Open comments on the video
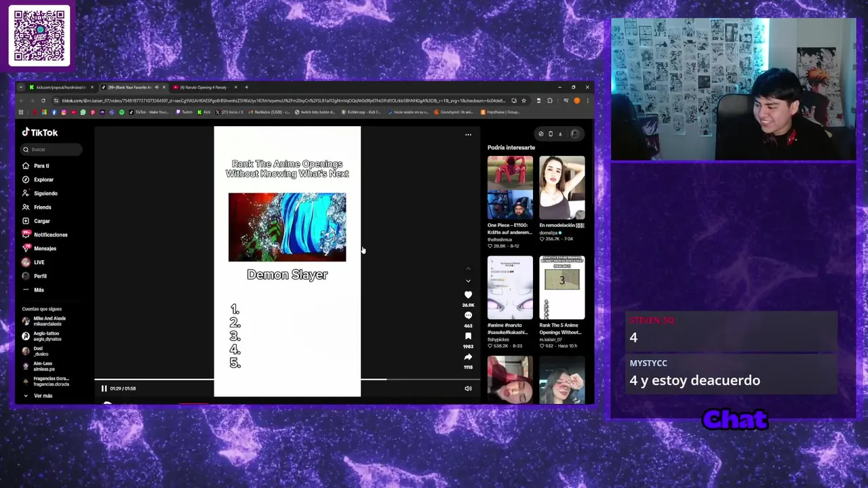Screen dimensions: 868x488 [468, 316]
